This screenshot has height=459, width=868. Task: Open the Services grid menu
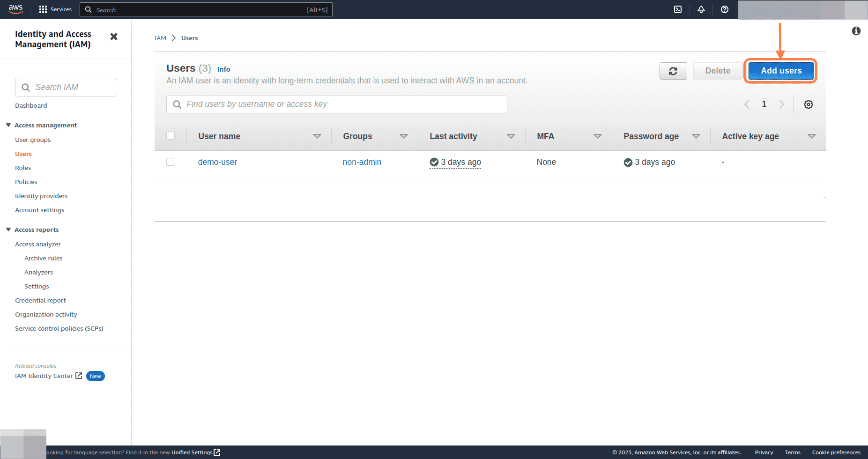pos(55,9)
